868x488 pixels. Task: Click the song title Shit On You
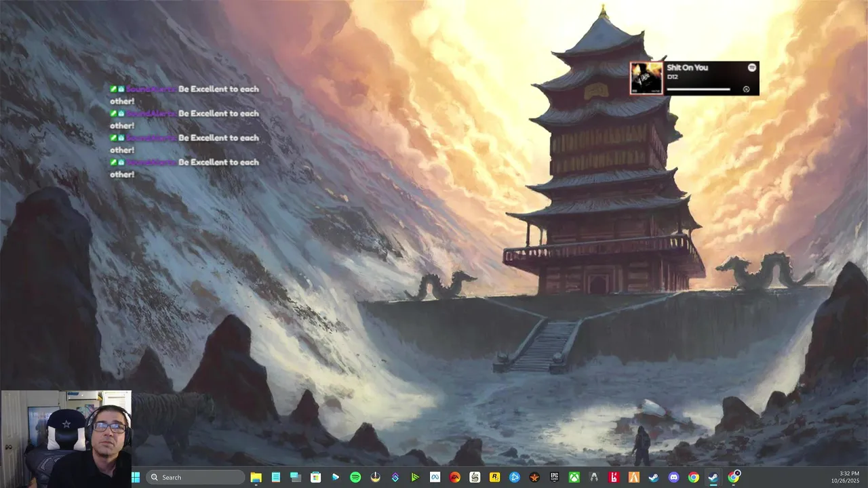(x=687, y=68)
